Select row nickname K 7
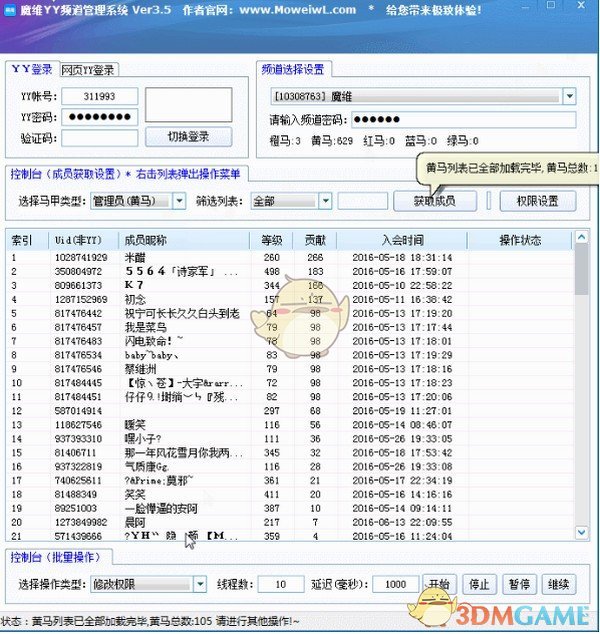The image size is (600, 634). click(x=290, y=285)
